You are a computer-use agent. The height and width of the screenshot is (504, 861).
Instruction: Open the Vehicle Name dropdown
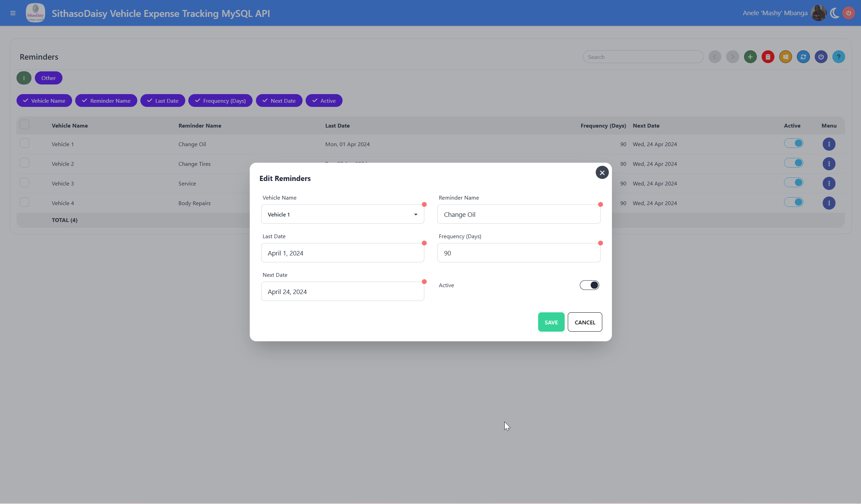pos(342,214)
